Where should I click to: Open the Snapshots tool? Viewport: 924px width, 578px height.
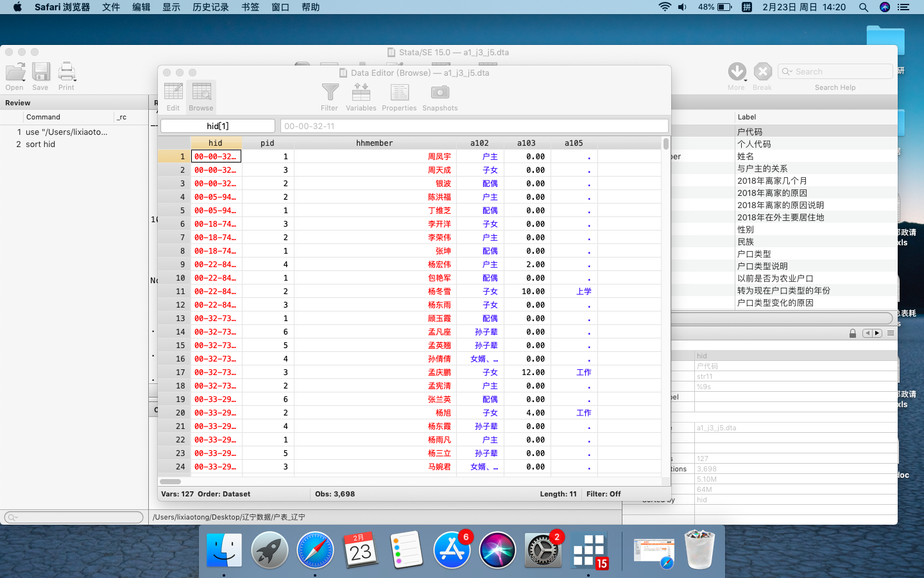click(x=440, y=97)
